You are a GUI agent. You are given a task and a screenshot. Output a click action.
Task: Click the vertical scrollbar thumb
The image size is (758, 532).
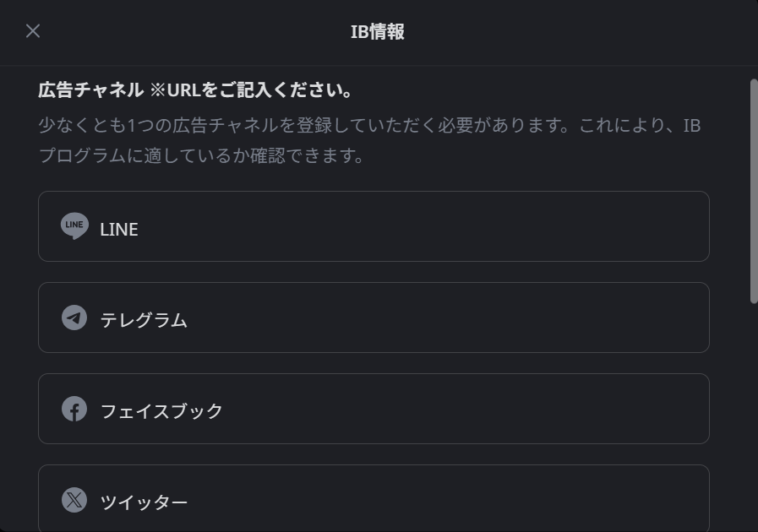[753, 190]
